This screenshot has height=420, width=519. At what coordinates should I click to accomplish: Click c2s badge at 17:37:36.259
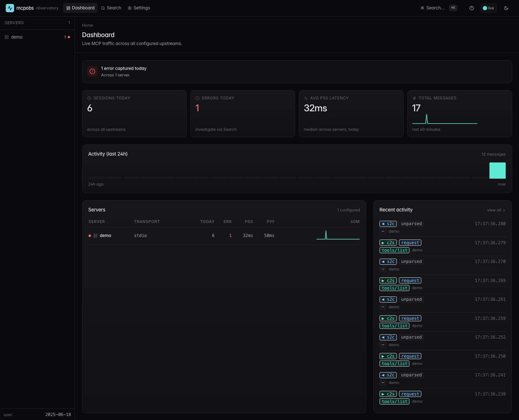click(388, 318)
